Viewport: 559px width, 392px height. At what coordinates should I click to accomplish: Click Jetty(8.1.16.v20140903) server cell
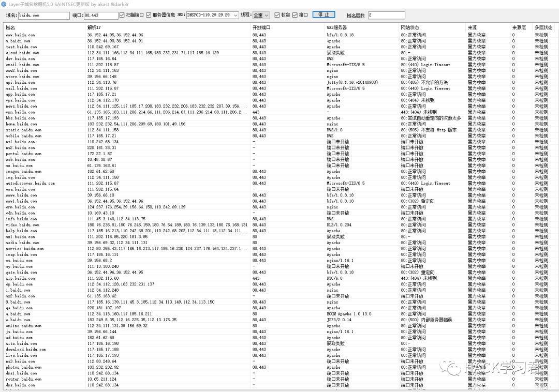click(352, 82)
